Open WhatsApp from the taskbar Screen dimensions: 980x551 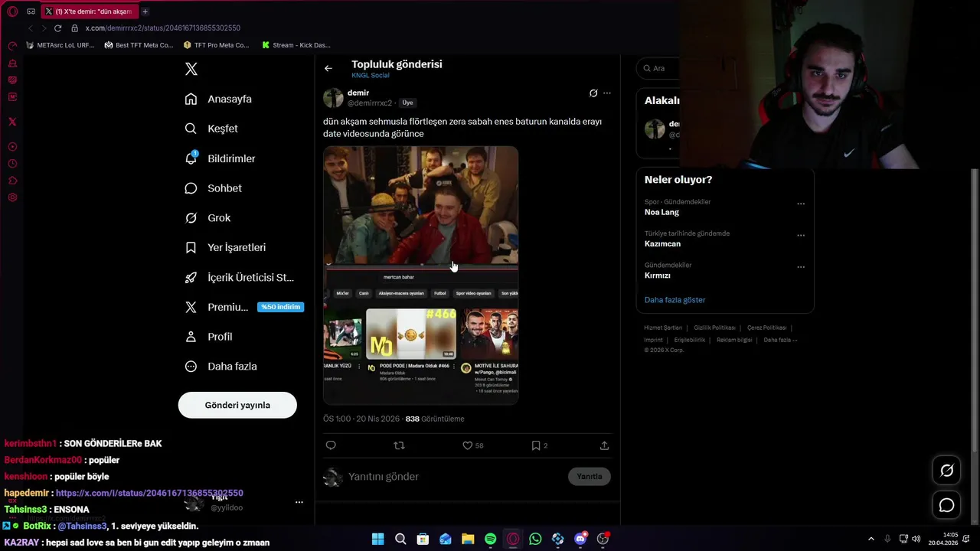pyautogui.click(x=535, y=539)
